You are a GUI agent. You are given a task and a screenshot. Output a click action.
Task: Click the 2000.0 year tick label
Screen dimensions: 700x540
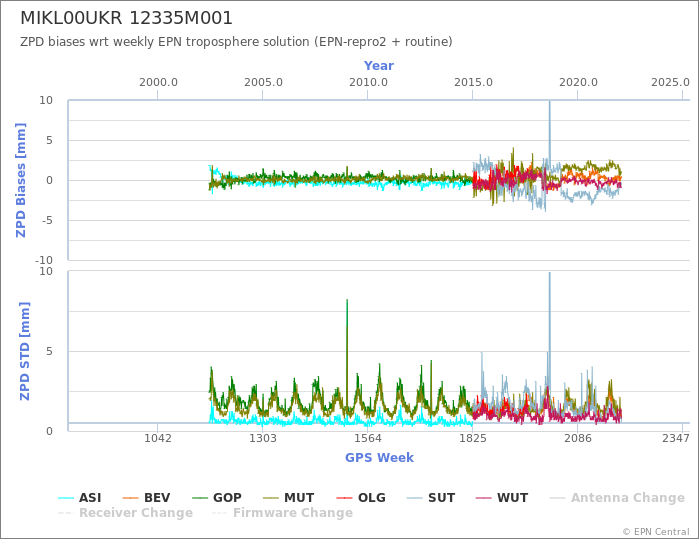158,83
